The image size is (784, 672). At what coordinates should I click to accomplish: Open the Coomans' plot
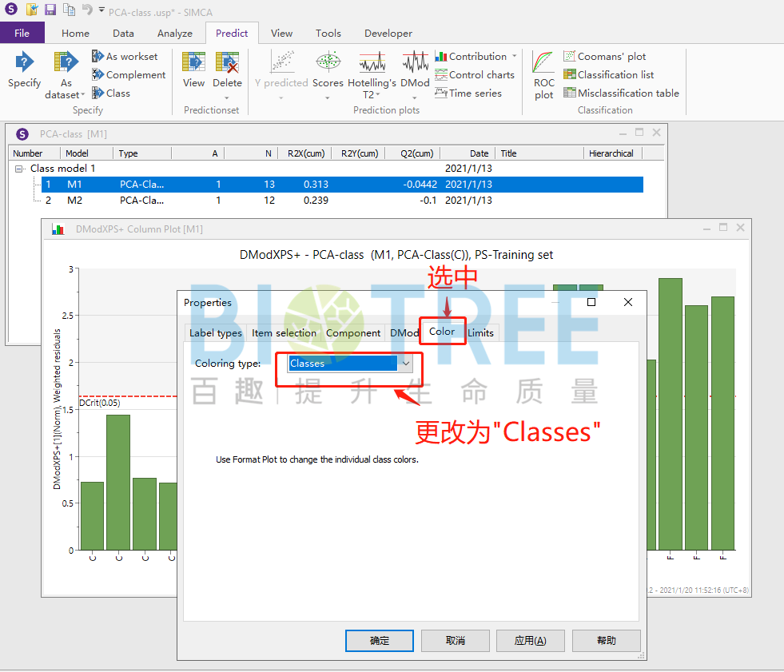click(604, 57)
